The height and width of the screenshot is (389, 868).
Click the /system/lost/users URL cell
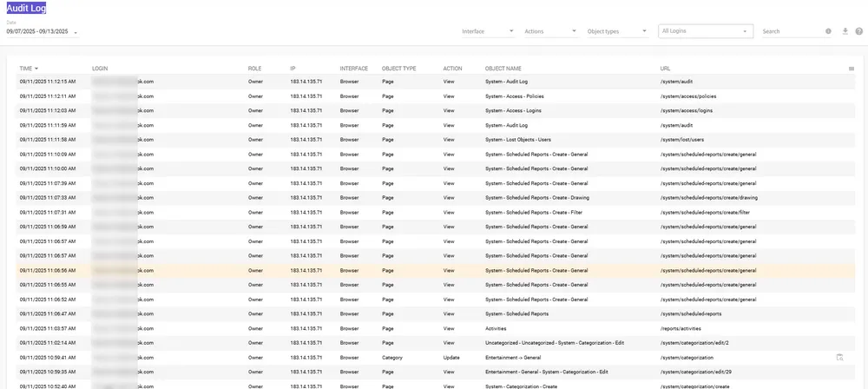coord(683,140)
